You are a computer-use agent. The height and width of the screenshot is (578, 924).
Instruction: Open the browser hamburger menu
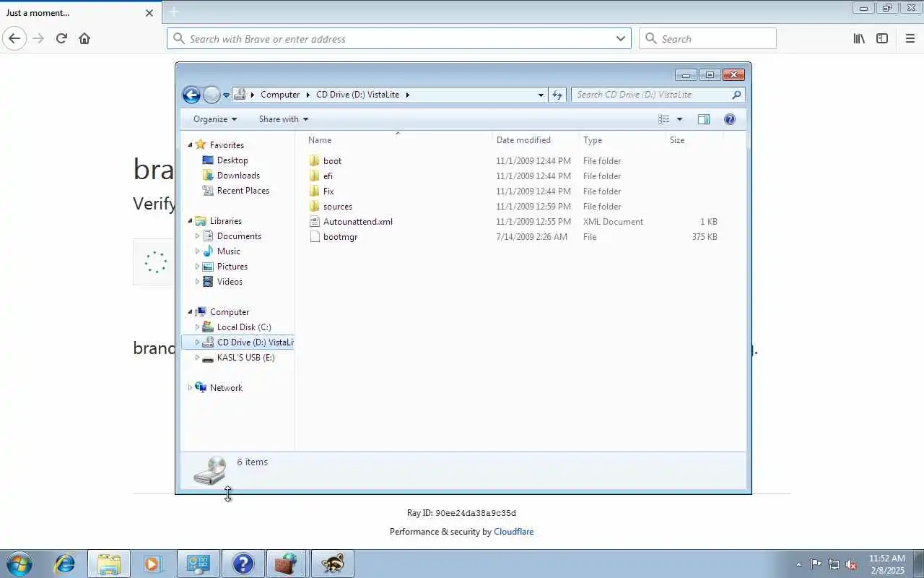910,38
